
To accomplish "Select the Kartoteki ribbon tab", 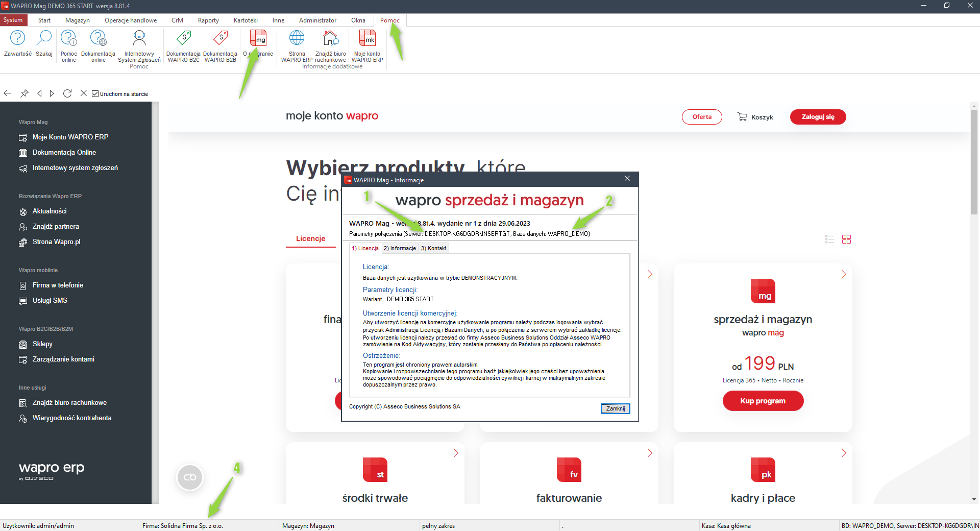I will (246, 20).
